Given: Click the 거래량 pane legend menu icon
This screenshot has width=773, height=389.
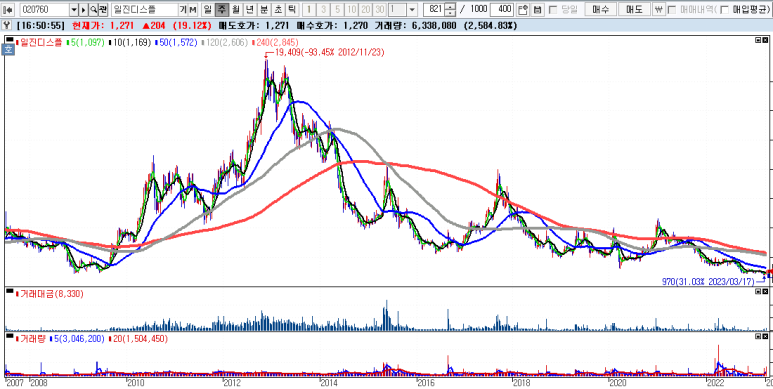Looking at the screenshot, I should 10,336.
